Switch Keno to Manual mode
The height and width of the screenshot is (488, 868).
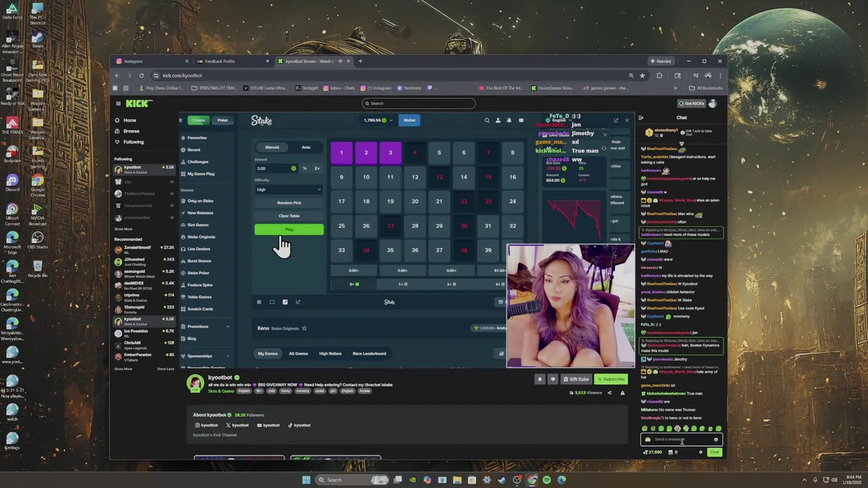(272, 147)
